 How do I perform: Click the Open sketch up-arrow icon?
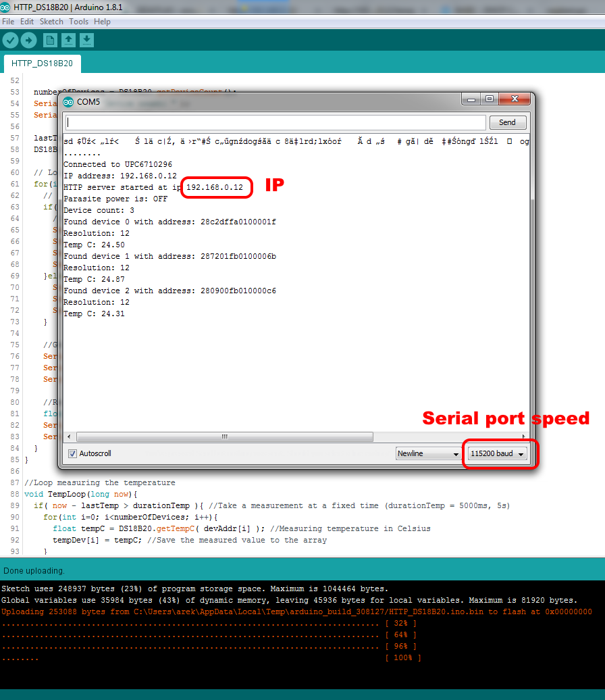pyautogui.click(x=68, y=41)
